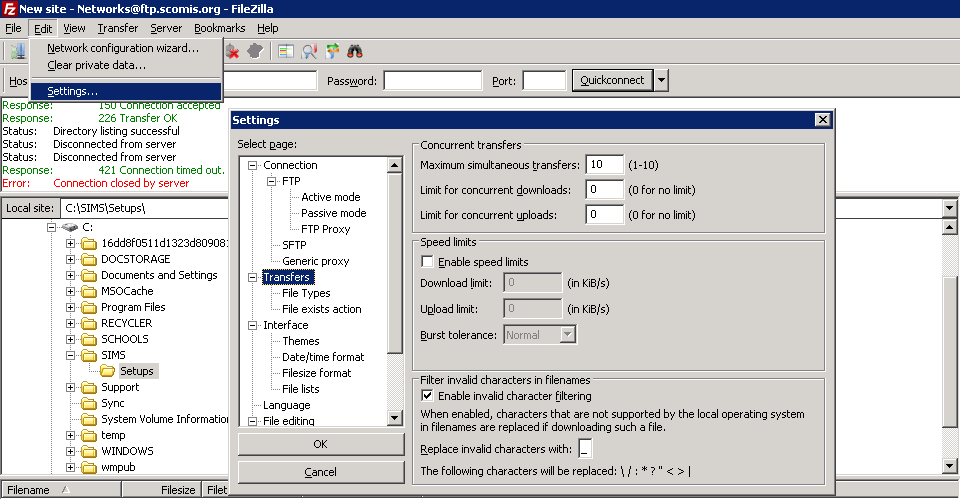960x499 pixels.
Task: Collapse the SIMS folder in local tree
Action: (x=71, y=355)
